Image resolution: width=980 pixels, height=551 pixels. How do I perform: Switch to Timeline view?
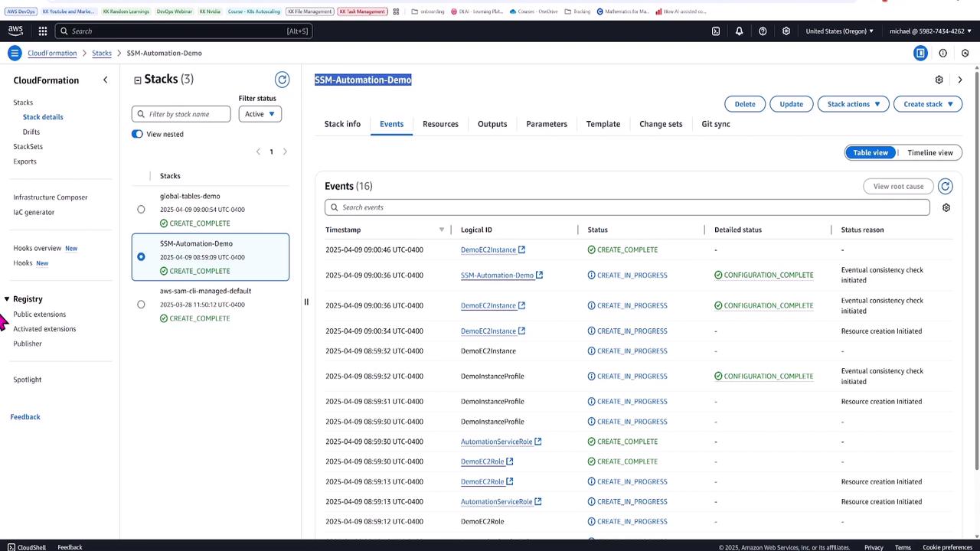pos(929,152)
